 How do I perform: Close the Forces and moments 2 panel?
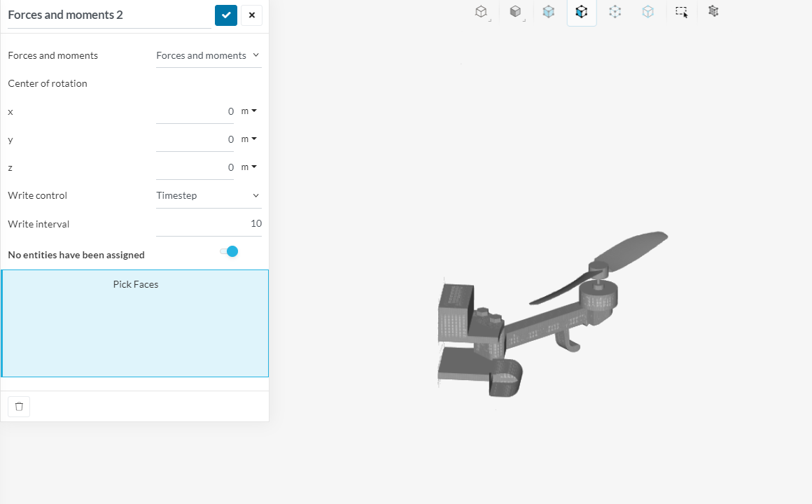click(252, 15)
